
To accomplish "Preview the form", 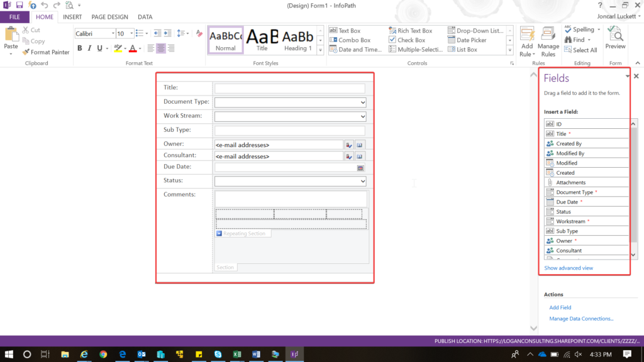I will [x=615, y=38].
